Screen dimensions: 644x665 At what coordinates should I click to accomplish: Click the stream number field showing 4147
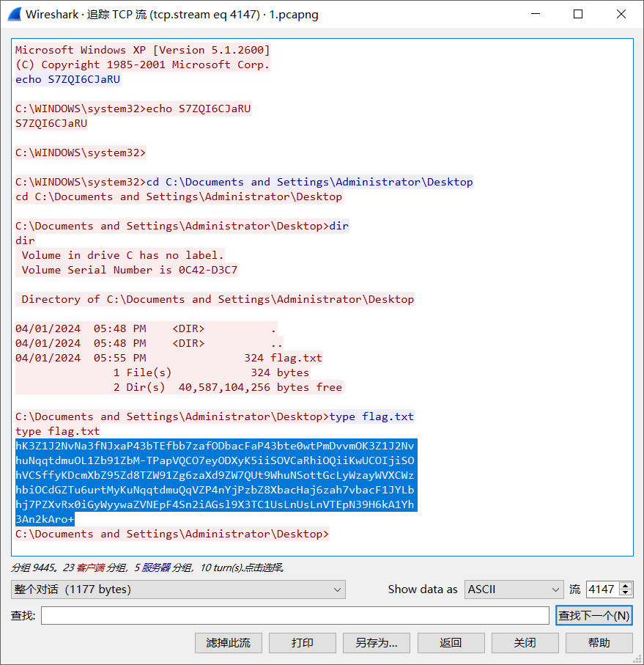tap(602, 589)
